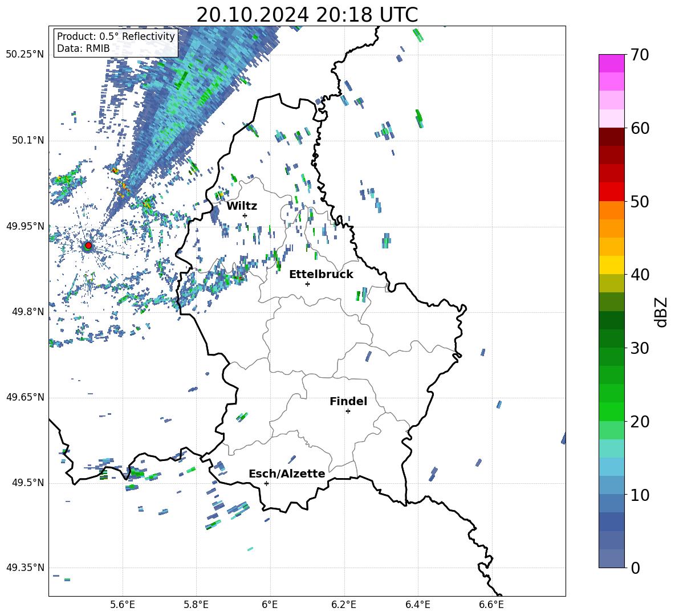
Task: Click the 6.4°E longitude label
Action: (x=417, y=605)
